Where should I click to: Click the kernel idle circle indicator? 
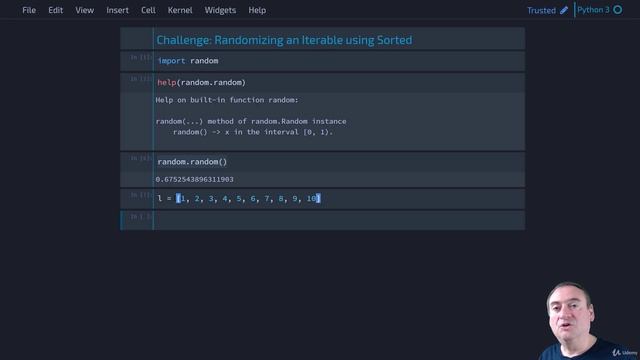(x=618, y=10)
